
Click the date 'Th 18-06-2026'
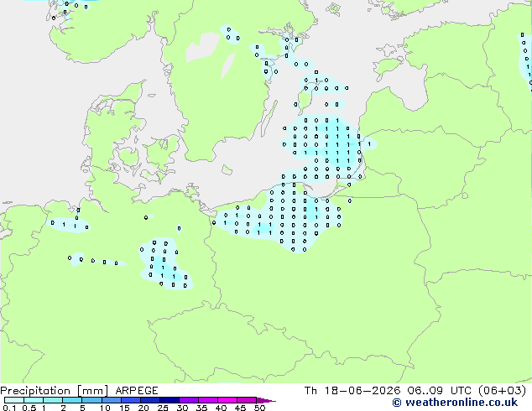[x=352, y=391]
